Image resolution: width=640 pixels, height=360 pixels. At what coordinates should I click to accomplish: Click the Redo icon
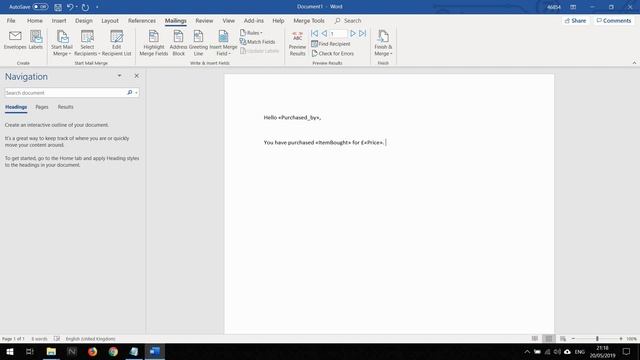pos(85,7)
